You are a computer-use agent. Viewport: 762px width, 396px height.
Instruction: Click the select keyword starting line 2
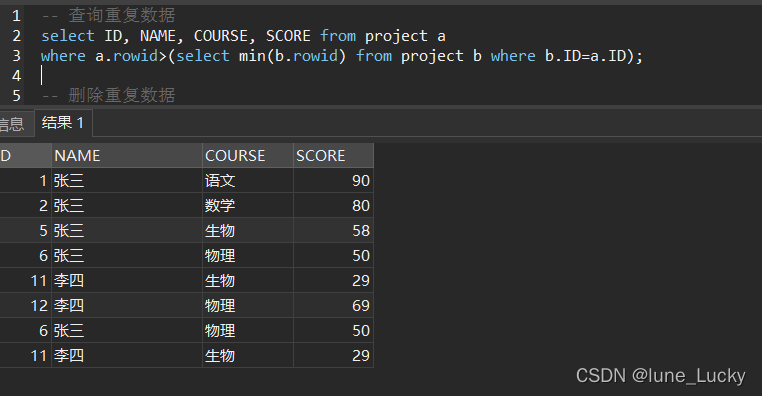[68, 36]
